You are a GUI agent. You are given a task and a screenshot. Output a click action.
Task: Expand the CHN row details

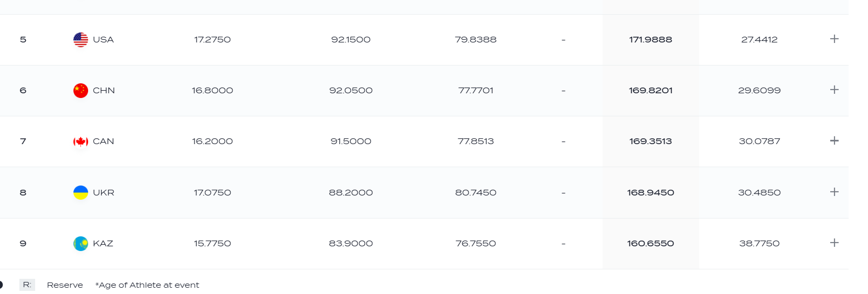[834, 90]
